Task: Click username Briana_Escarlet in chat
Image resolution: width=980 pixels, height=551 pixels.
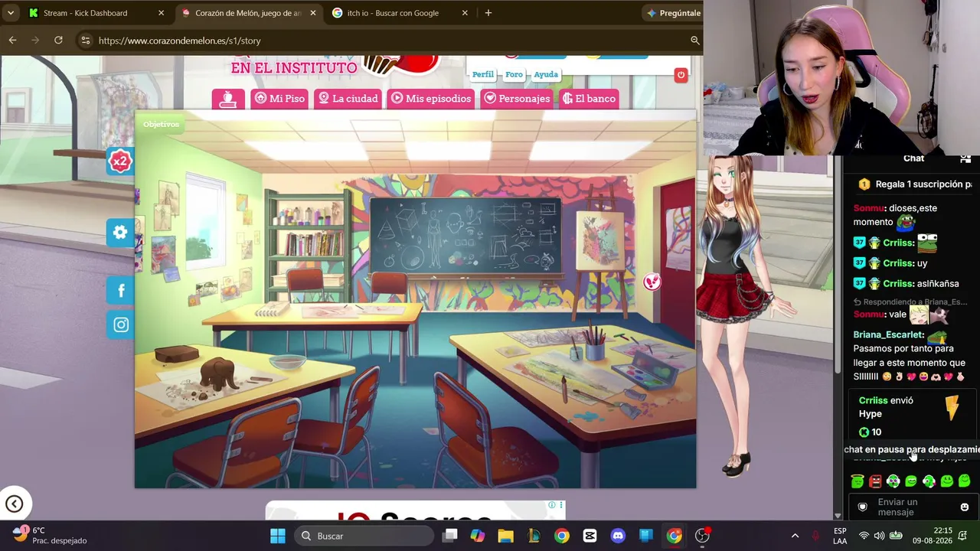Action: tap(888, 335)
